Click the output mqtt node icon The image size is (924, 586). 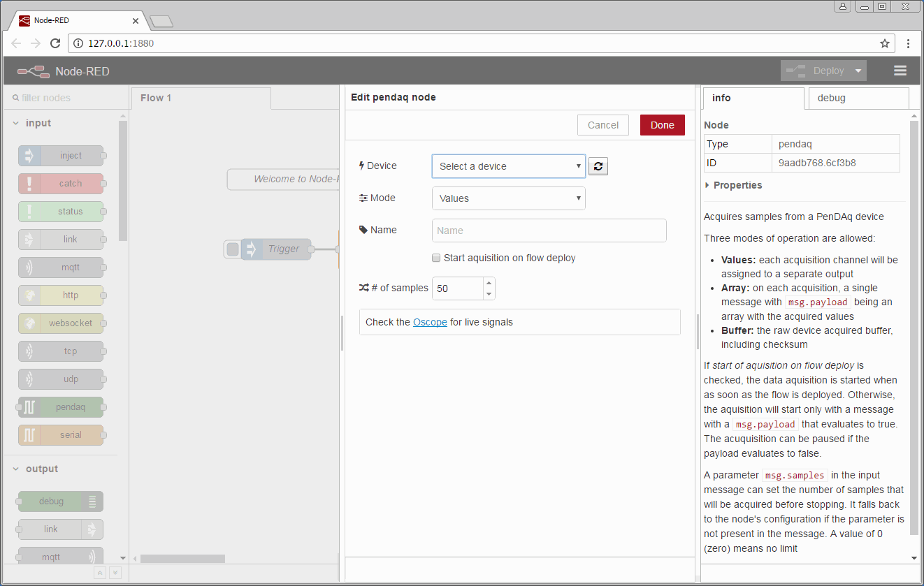92,557
